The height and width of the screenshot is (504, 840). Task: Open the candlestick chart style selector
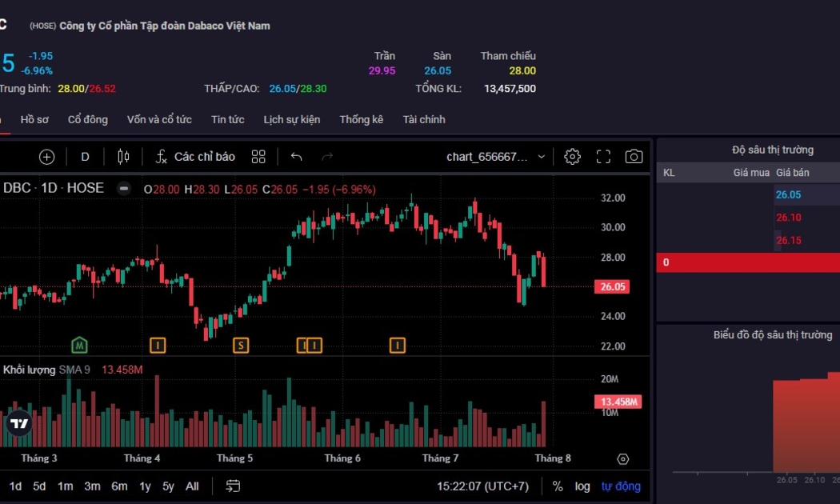(123, 157)
